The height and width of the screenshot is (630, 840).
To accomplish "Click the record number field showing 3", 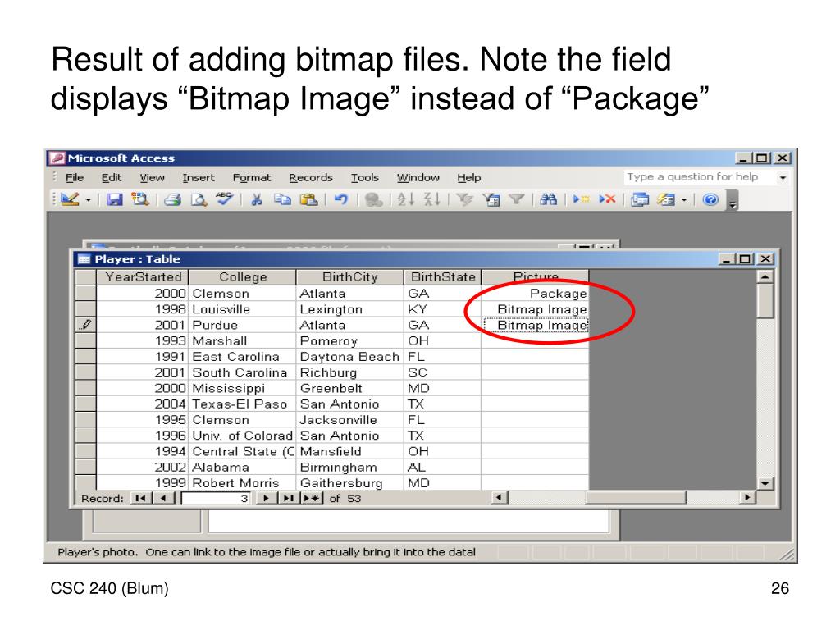I will tap(217, 499).
